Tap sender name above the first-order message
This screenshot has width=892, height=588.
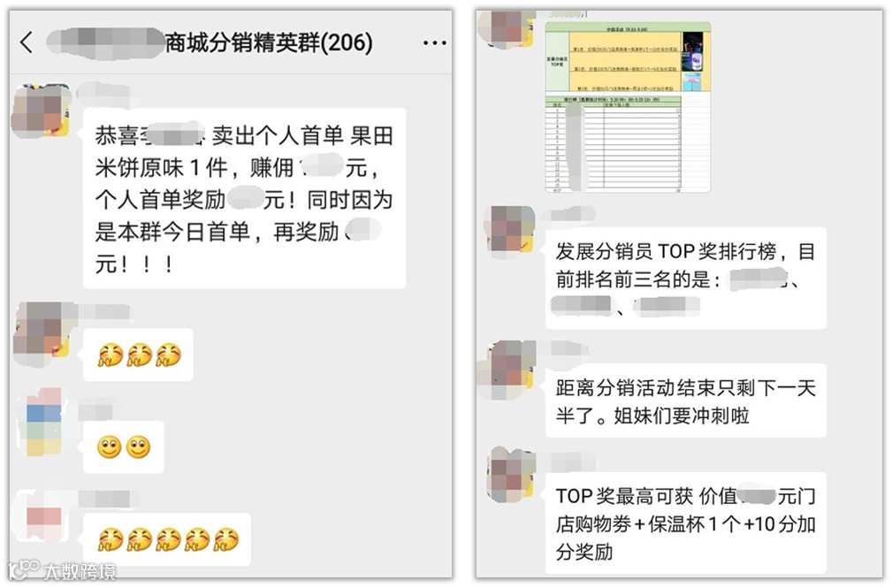click(x=103, y=92)
